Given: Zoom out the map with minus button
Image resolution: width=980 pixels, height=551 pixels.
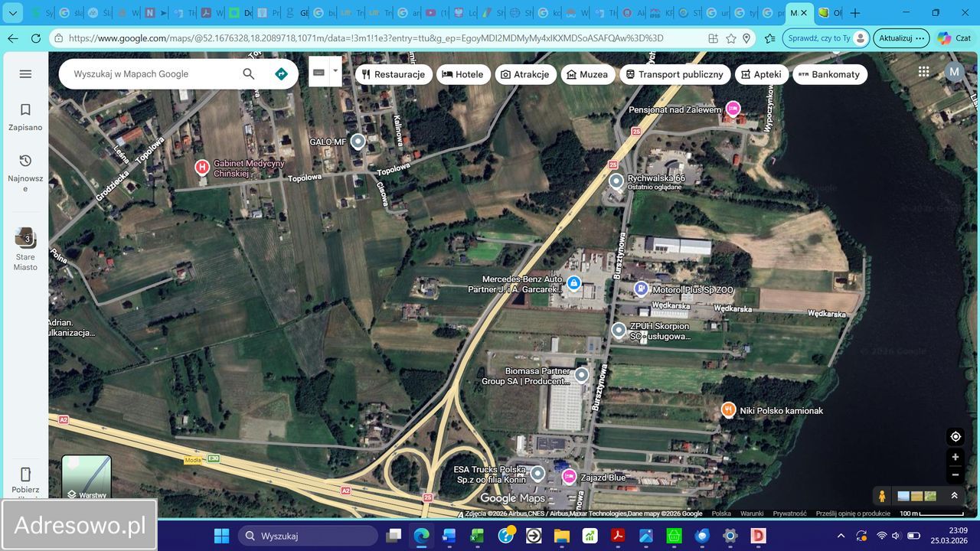Looking at the screenshot, I should pyautogui.click(x=955, y=474).
